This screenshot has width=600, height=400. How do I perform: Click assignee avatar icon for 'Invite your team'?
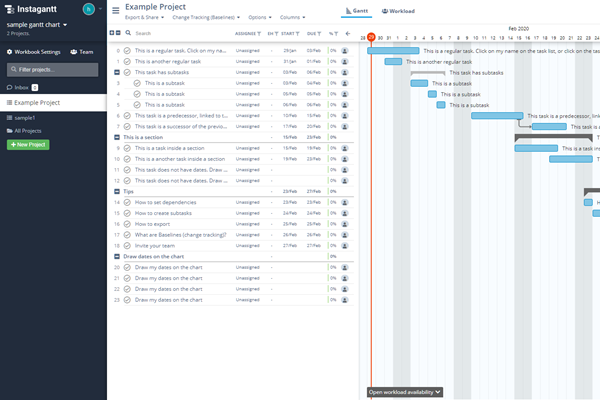[x=345, y=245]
